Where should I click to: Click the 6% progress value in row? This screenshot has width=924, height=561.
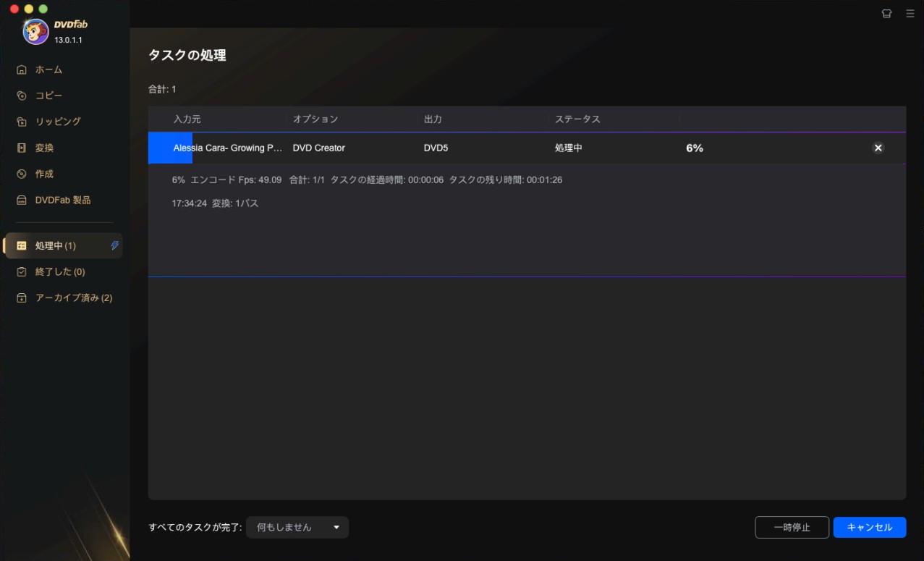[x=695, y=148]
